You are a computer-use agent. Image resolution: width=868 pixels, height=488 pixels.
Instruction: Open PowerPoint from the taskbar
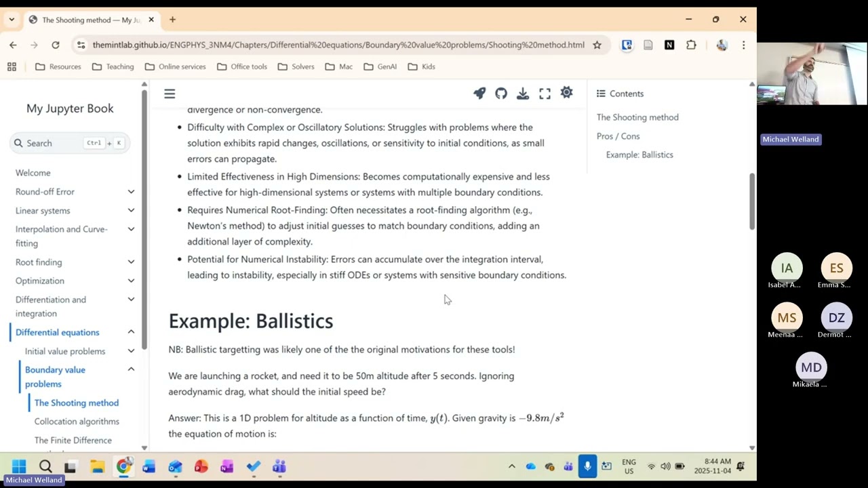201,466
